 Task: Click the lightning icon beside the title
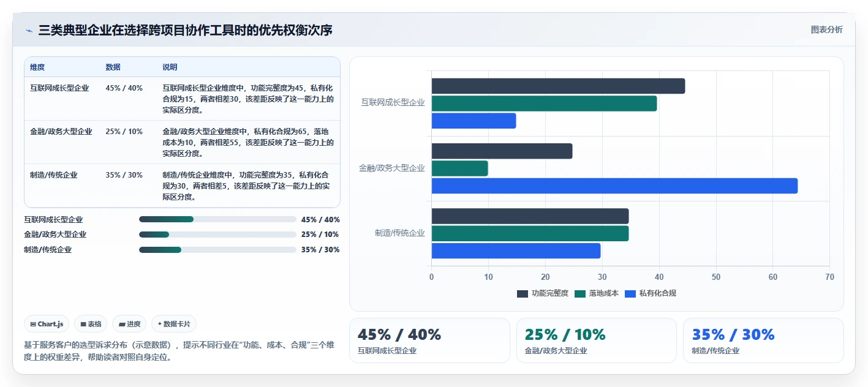click(x=29, y=30)
